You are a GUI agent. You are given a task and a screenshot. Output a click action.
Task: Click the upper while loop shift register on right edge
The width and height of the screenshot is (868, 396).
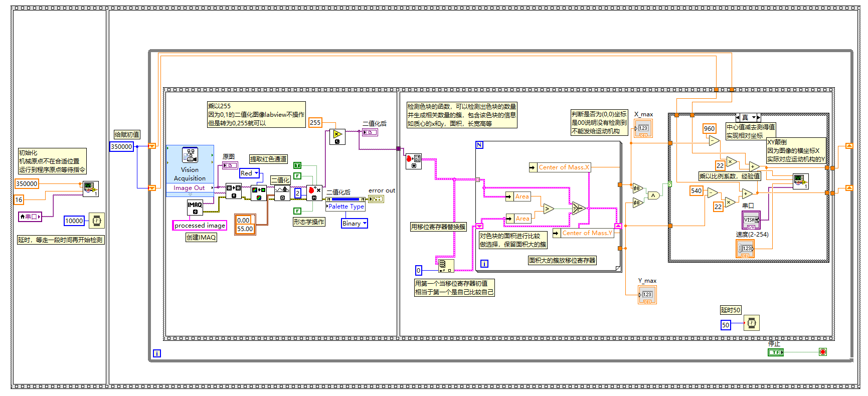click(849, 146)
